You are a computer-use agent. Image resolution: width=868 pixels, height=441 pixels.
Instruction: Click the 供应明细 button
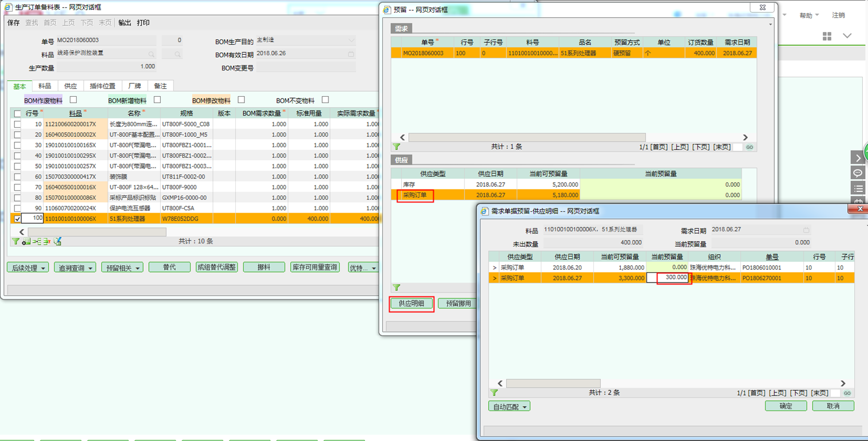pyautogui.click(x=411, y=303)
